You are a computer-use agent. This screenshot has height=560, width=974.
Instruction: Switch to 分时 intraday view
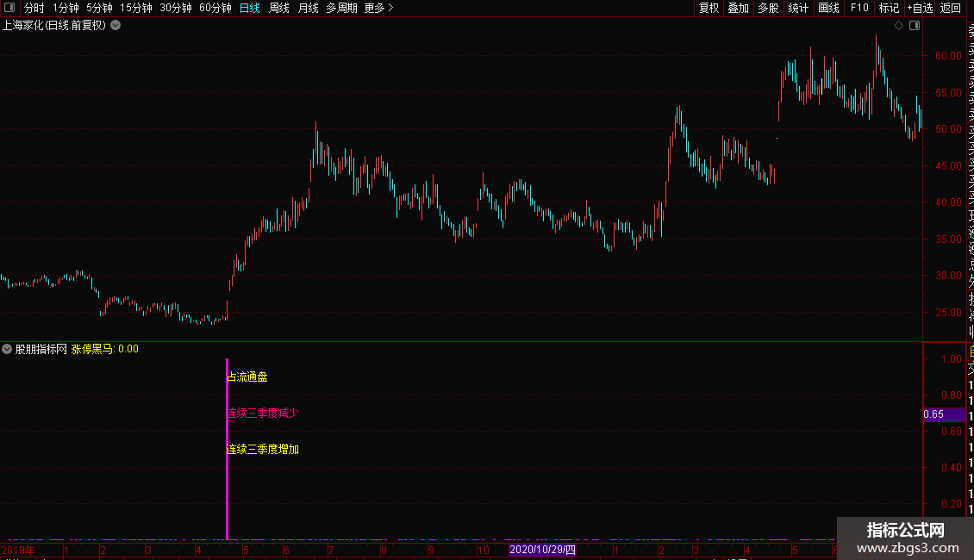click(x=34, y=8)
